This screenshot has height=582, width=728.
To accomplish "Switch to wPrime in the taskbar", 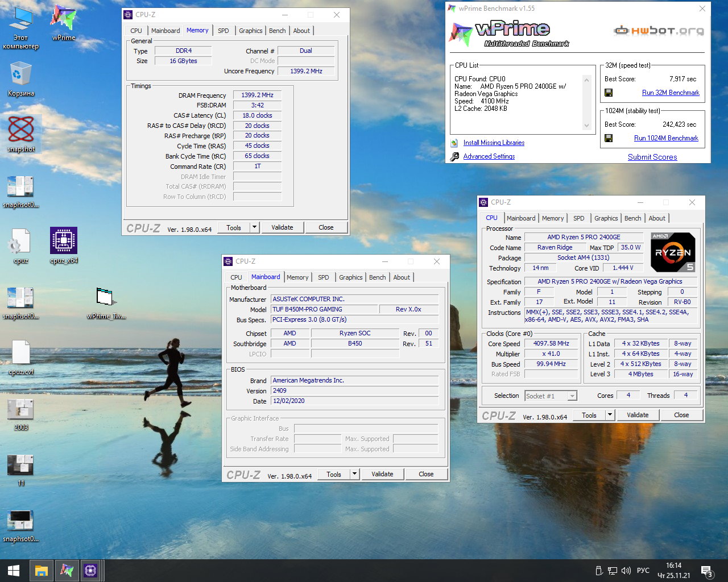I will tap(67, 571).
